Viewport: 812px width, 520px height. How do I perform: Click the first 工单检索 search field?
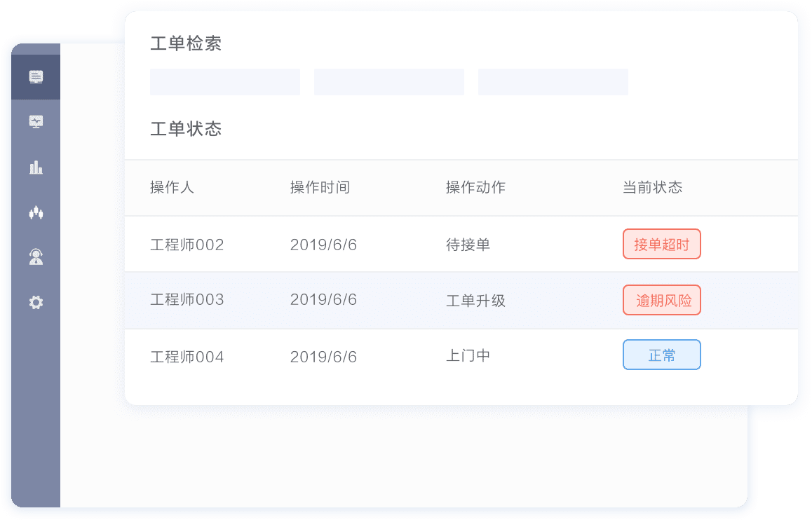(225, 82)
